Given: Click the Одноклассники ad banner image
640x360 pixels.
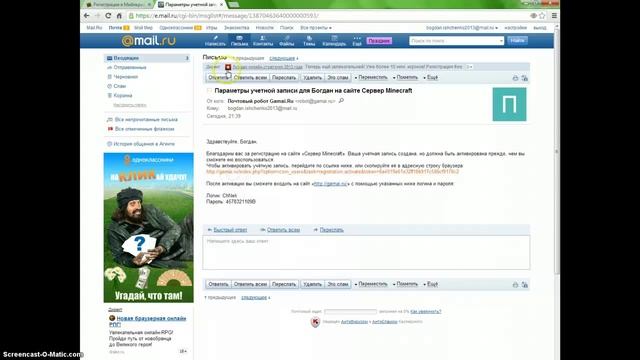Looking at the screenshot, I should pyautogui.click(x=149, y=227).
